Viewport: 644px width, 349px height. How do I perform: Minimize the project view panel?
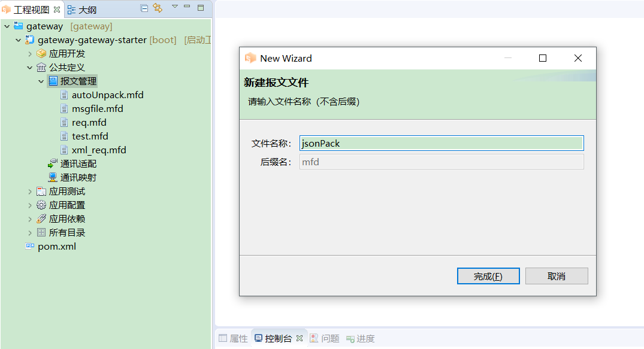coord(188,7)
